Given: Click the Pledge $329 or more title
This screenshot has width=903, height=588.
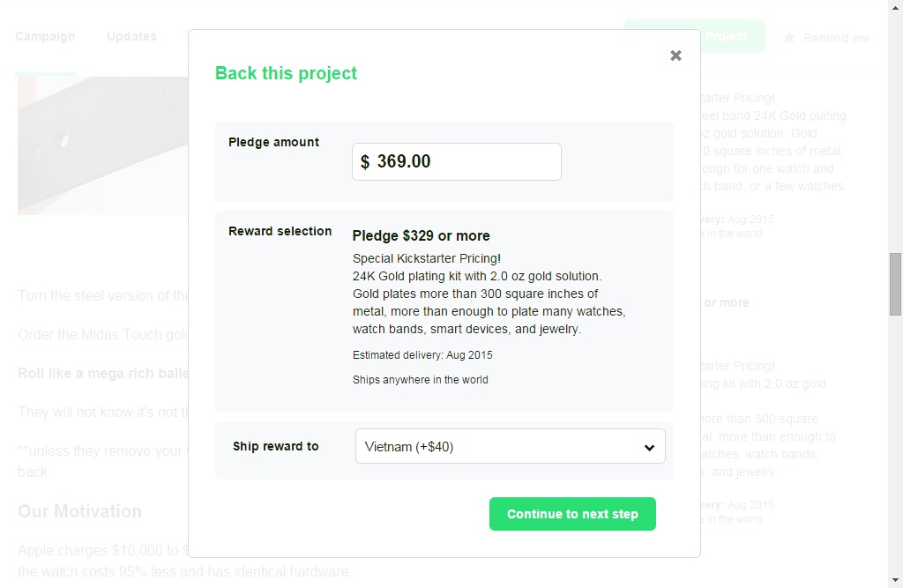Looking at the screenshot, I should pyautogui.click(x=421, y=235).
